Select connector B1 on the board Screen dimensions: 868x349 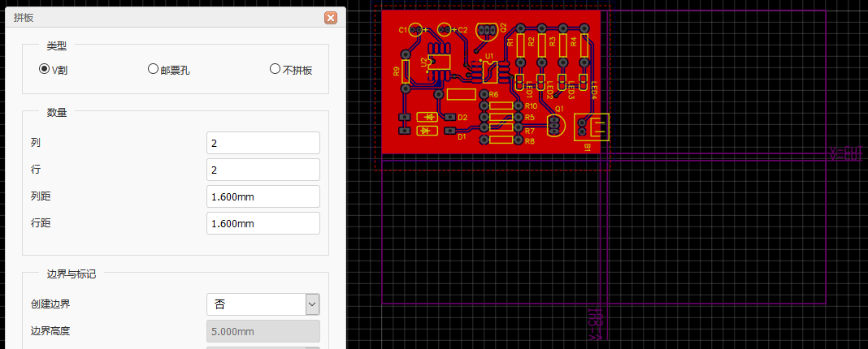(591, 127)
